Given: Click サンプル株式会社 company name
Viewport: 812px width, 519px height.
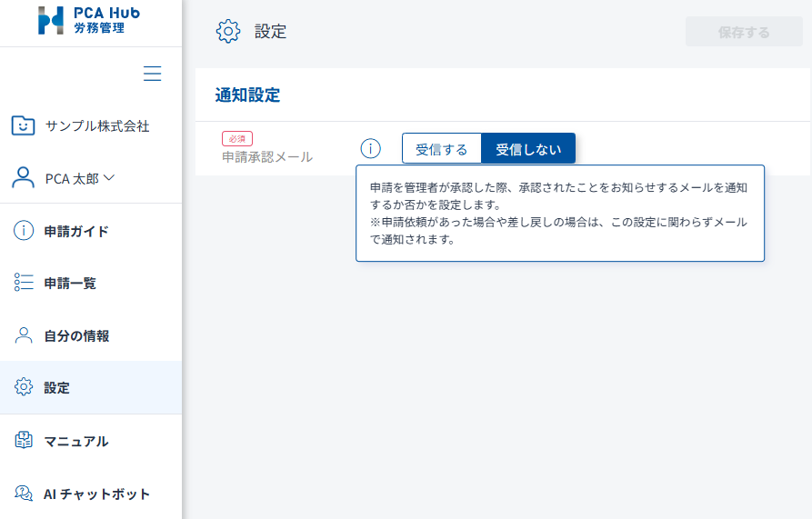Looking at the screenshot, I should coord(97,126).
